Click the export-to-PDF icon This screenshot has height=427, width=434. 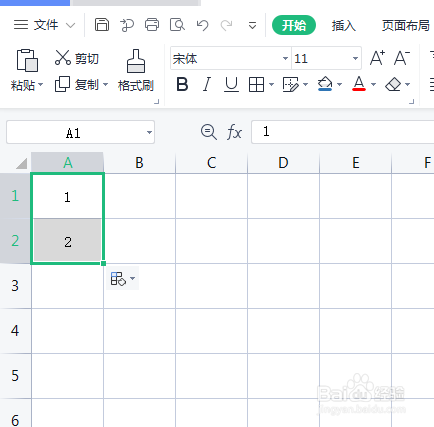point(127,25)
